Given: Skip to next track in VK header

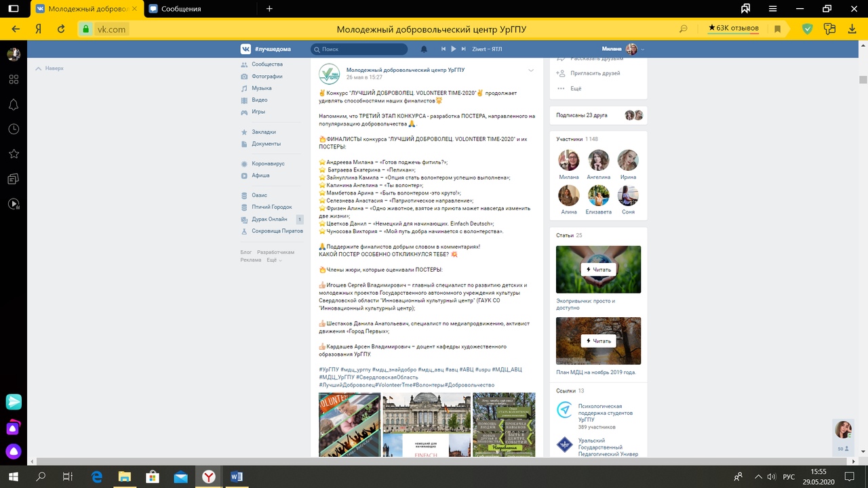Looking at the screenshot, I should pyautogui.click(x=464, y=49).
